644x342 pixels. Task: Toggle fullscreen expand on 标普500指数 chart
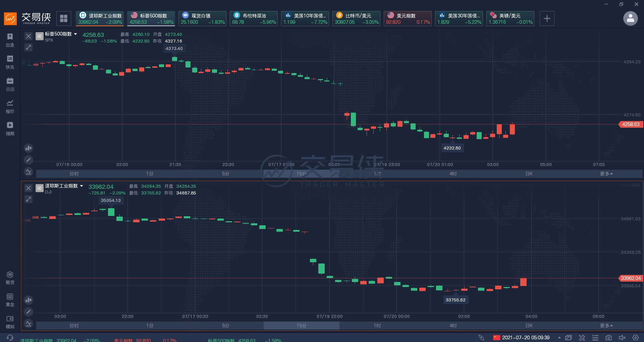click(29, 47)
